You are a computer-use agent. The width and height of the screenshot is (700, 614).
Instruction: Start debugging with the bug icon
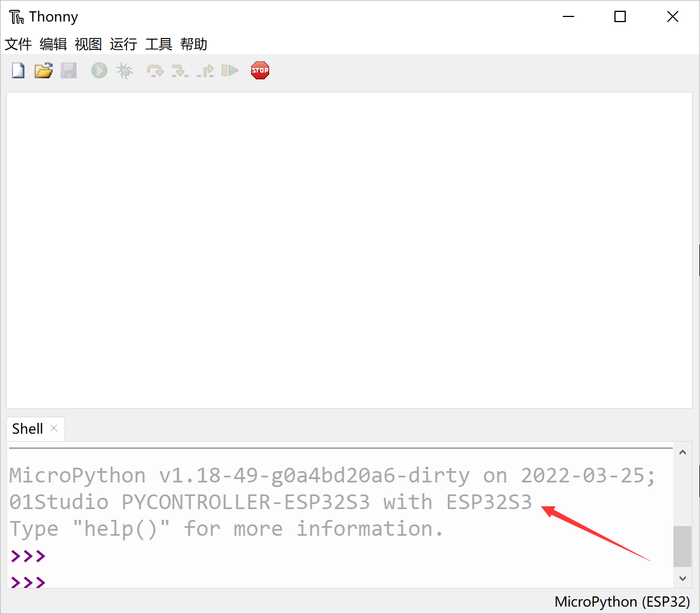[x=125, y=71]
